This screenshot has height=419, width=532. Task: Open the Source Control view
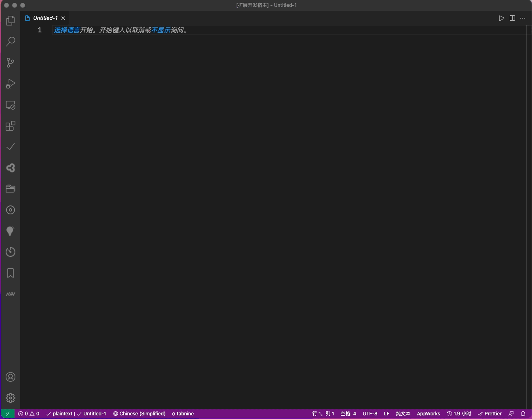[11, 62]
